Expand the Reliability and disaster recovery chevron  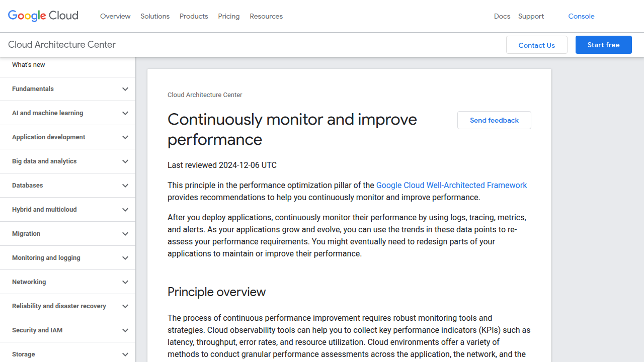click(x=125, y=306)
